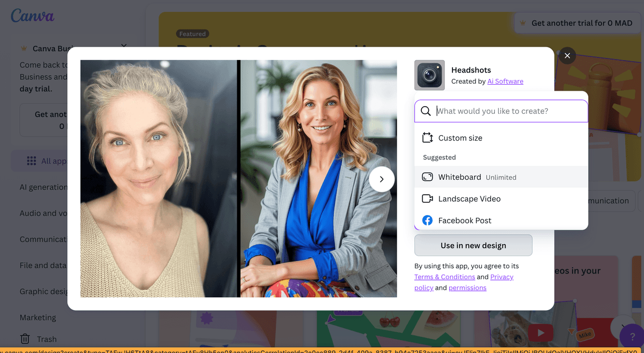Click the Facebook Post icon
The width and height of the screenshot is (644, 353).
(427, 220)
